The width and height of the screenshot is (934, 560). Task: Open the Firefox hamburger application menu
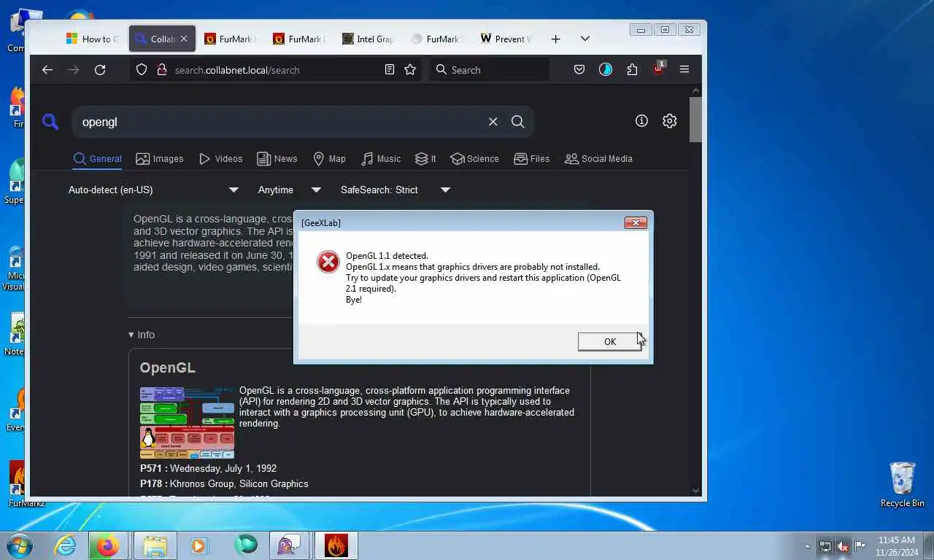click(x=684, y=70)
